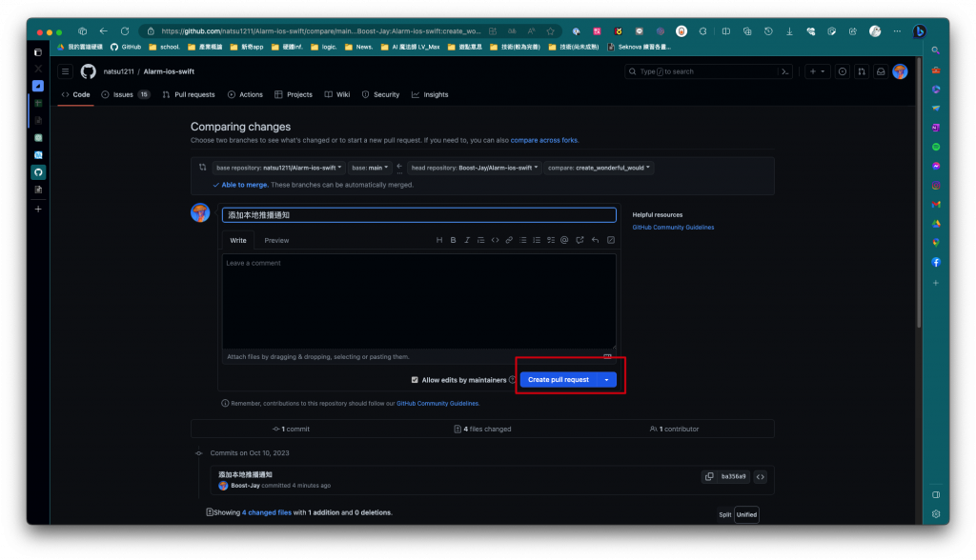
Task: Reload the page with browser refresh button
Action: pos(125,31)
